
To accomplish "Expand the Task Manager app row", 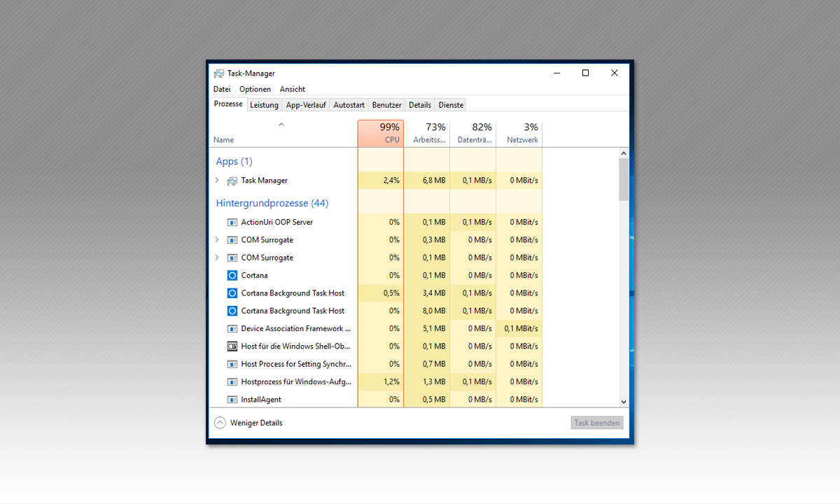I will coord(217,181).
